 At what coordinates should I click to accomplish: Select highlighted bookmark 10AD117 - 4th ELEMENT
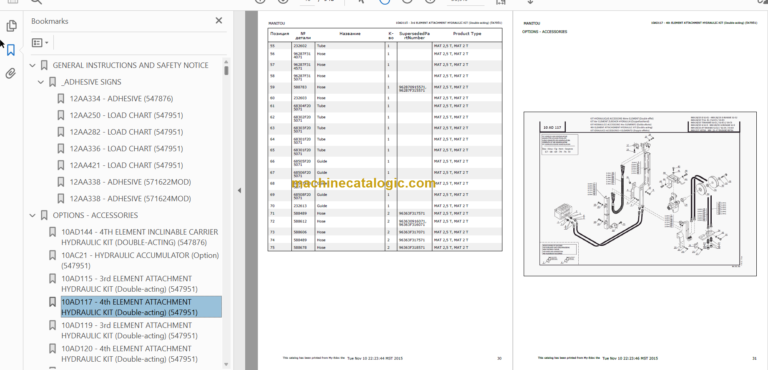[x=141, y=307]
